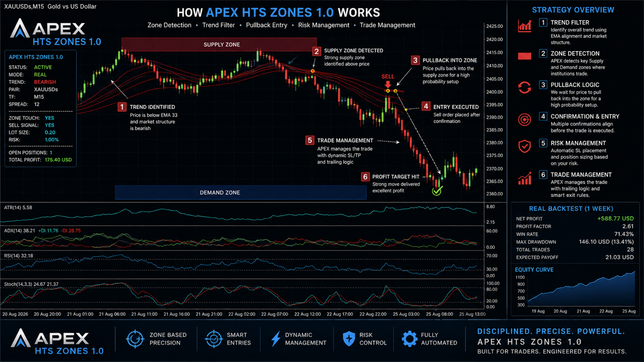
Task: Click the Pullback Entry subtitle text
Action: (x=267, y=25)
